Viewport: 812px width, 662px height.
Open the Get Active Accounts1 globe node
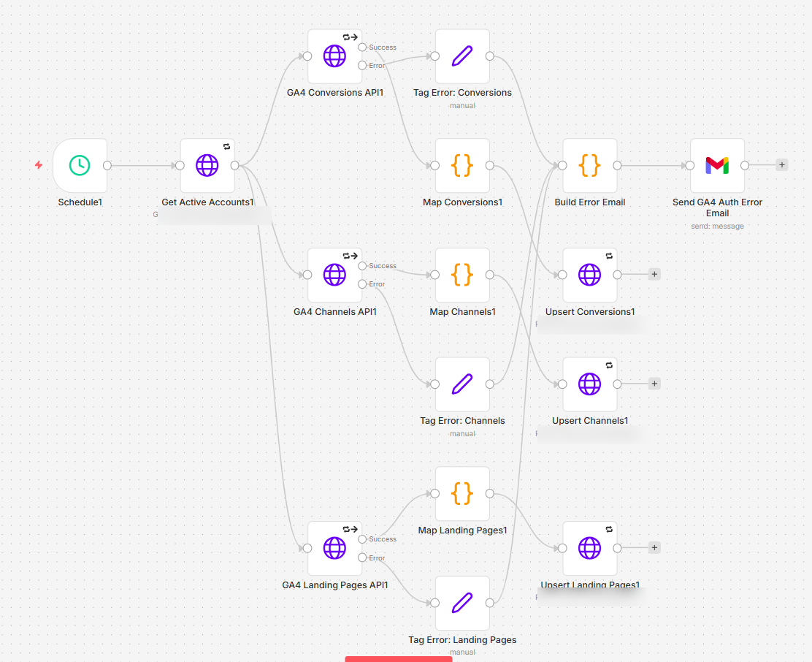207,165
